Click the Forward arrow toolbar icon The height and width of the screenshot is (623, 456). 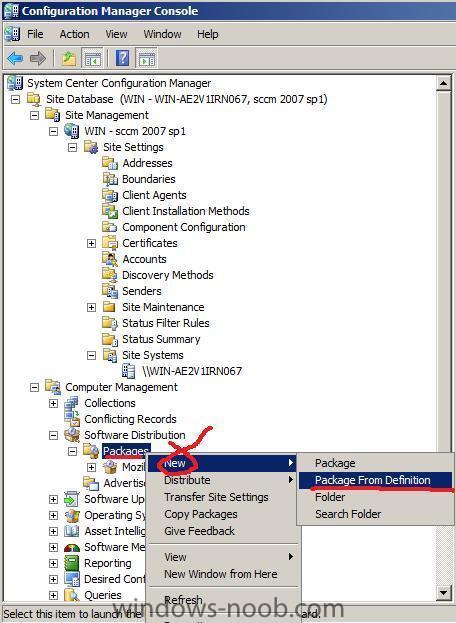[38, 59]
